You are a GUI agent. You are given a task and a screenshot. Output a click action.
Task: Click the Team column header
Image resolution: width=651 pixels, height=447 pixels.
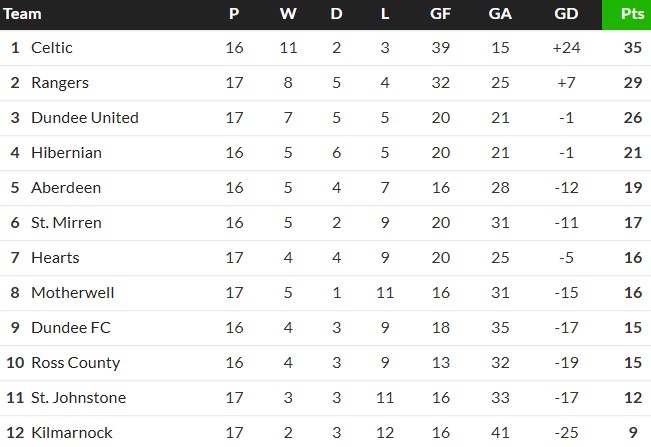coord(23,14)
